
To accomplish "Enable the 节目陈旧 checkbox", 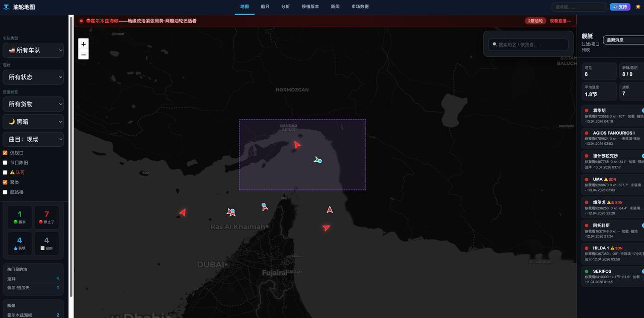I will pos(5,162).
